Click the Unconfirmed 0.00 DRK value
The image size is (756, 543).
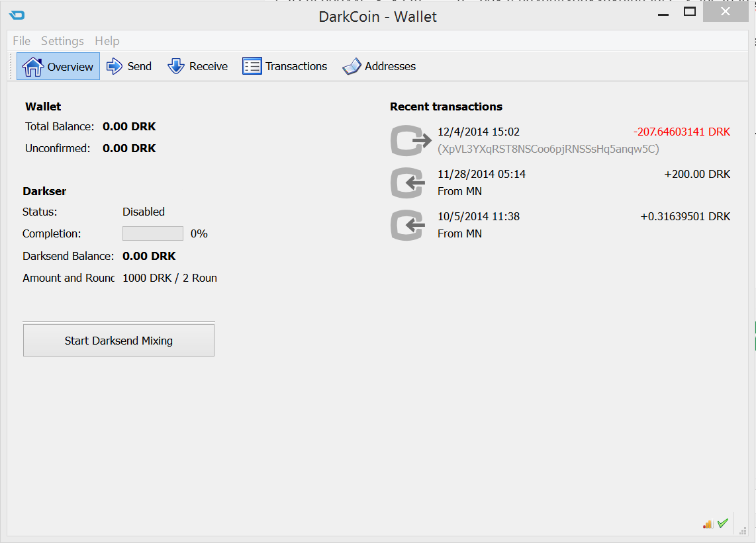[129, 148]
